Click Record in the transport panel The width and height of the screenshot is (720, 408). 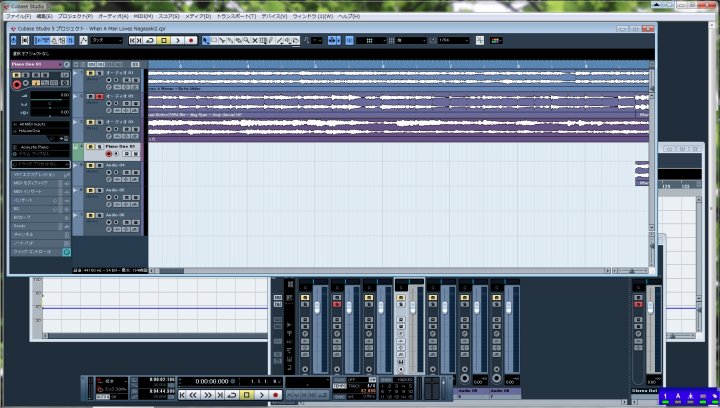point(276,395)
